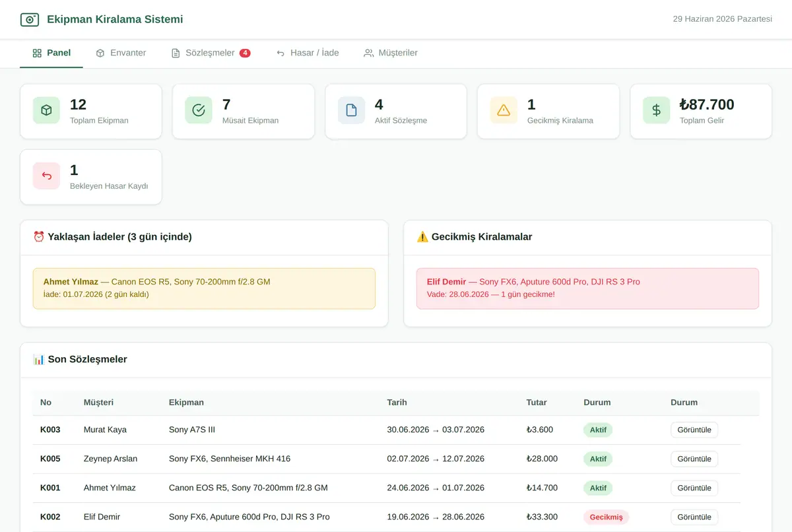View contract K005 with Görüntüle button
This screenshot has width=792, height=532.
tap(694, 459)
